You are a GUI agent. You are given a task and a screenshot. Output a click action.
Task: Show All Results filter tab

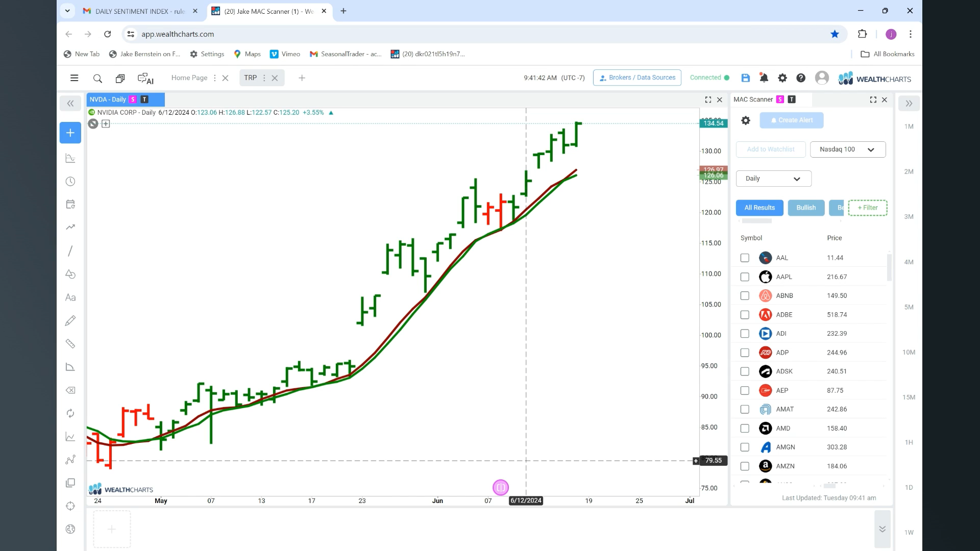click(x=759, y=208)
